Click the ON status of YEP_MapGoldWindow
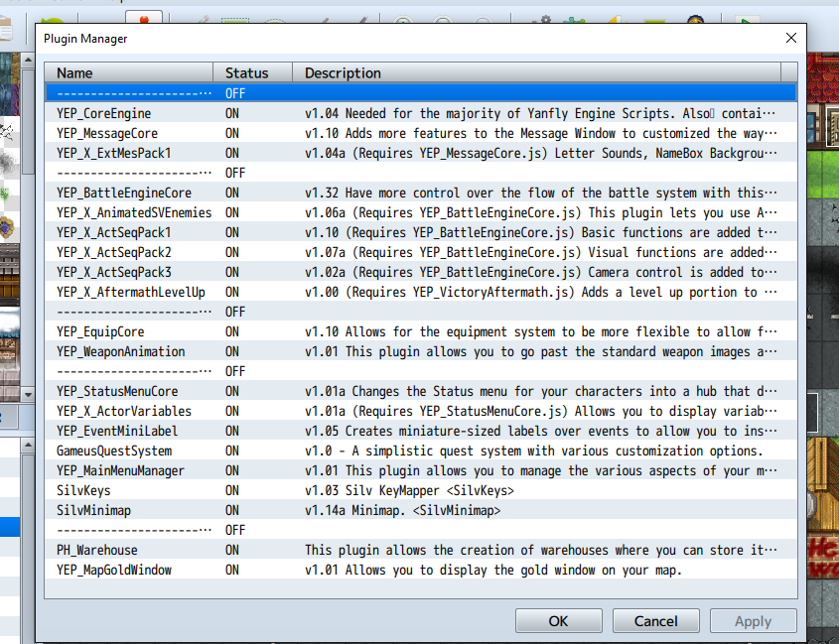839x644 pixels. 232,570
